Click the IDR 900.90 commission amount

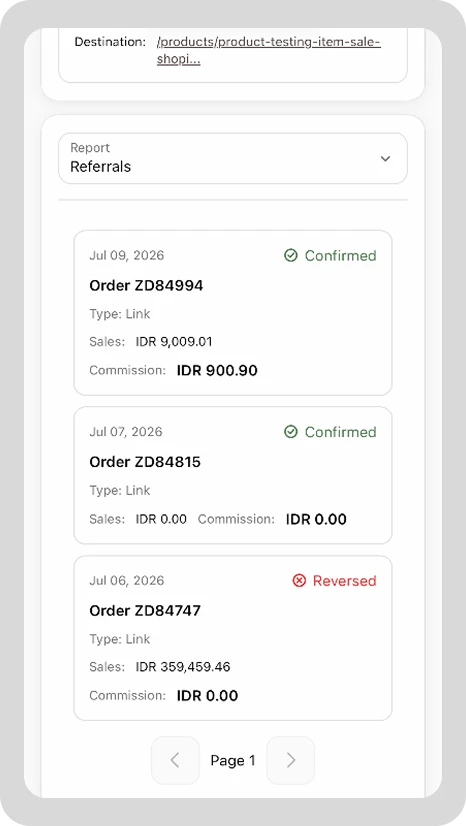coord(217,370)
